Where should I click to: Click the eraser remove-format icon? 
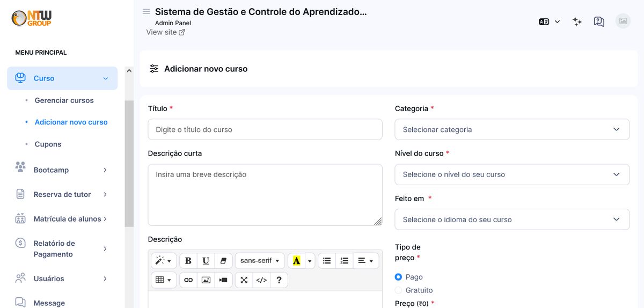tap(223, 261)
